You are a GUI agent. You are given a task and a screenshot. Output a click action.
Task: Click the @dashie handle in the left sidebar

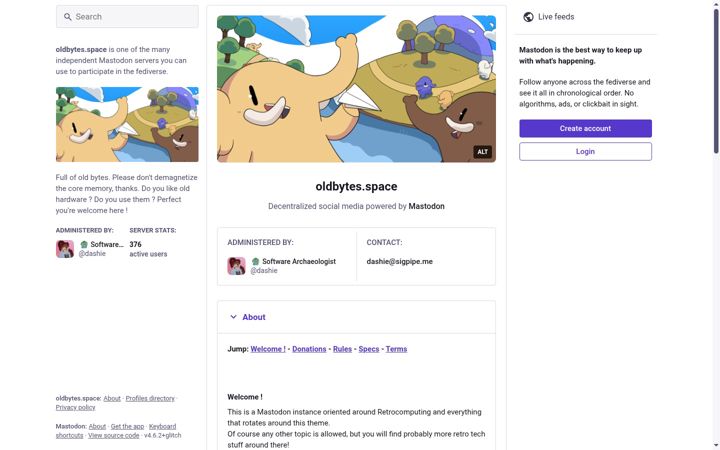92,253
